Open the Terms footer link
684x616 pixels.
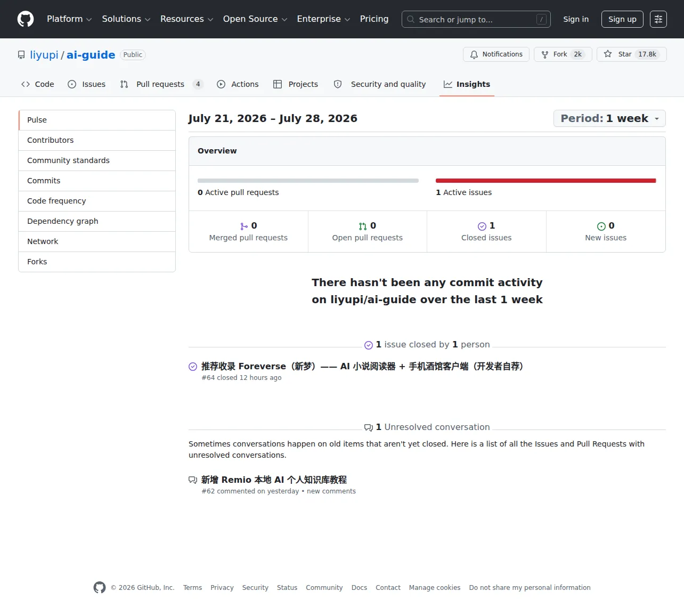point(192,588)
